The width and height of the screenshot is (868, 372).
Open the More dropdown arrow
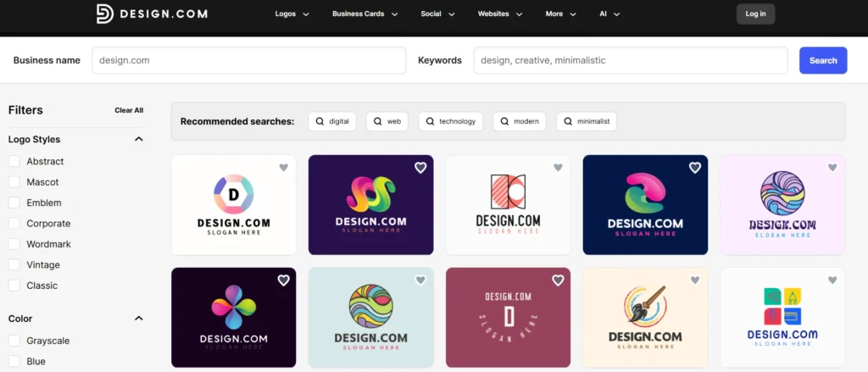click(573, 14)
